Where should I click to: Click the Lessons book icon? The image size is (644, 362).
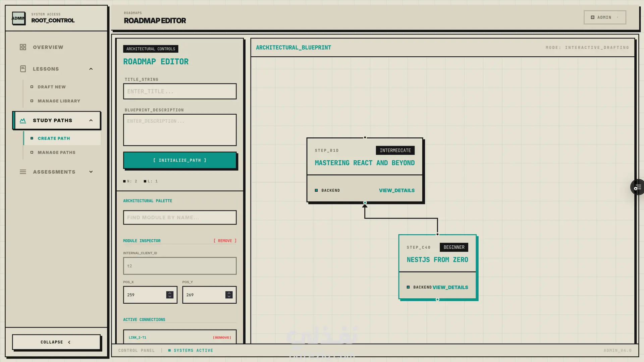(x=23, y=69)
